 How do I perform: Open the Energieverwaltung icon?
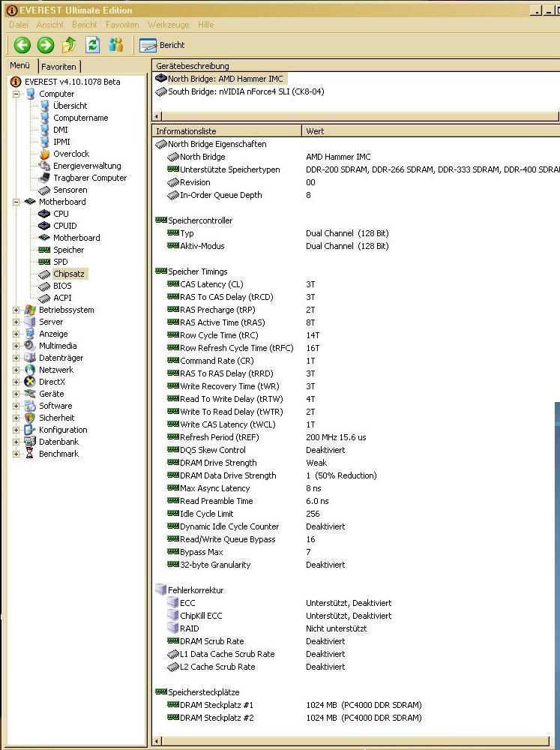pos(44,166)
